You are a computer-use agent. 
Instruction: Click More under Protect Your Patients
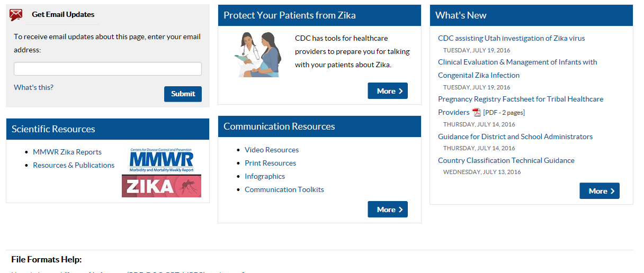point(388,91)
